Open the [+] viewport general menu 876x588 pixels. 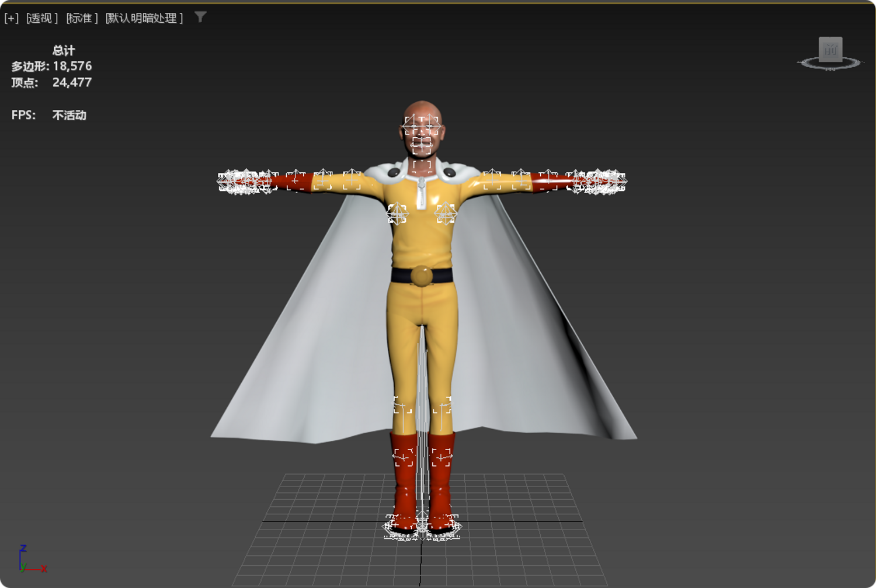point(12,18)
